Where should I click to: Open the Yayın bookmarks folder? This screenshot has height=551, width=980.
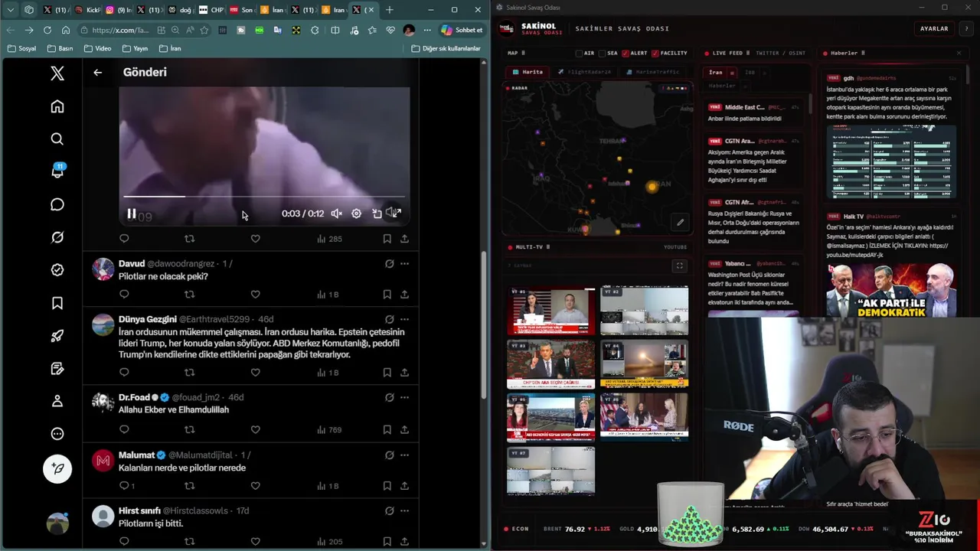coord(134,48)
